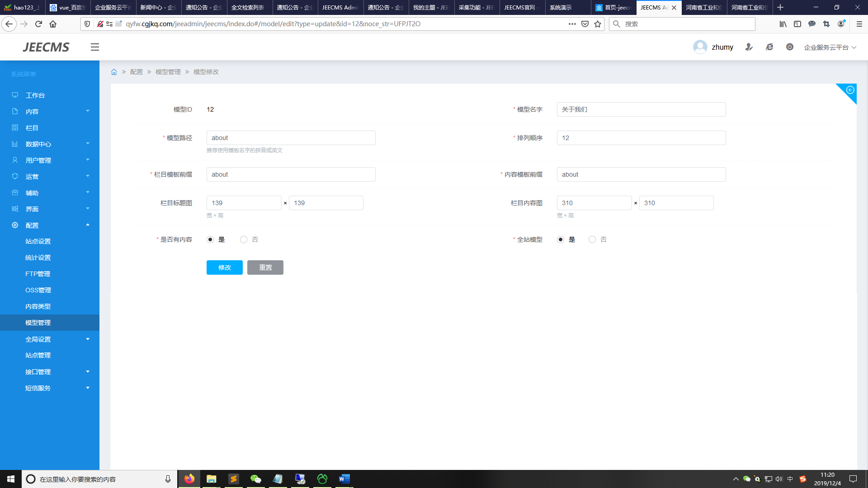Viewport: 868px width, 488px height.
Task: Click the 模型路径 input field
Action: coord(291,138)
